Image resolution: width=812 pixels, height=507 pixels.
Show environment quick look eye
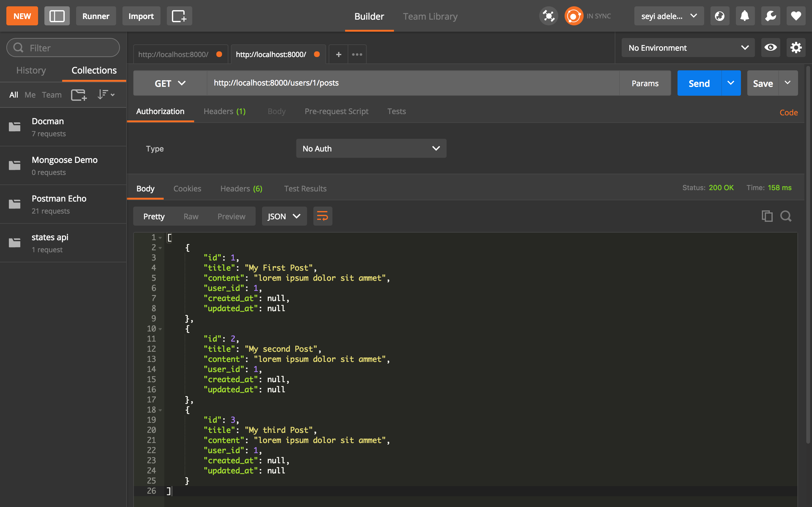coord(770,48)
